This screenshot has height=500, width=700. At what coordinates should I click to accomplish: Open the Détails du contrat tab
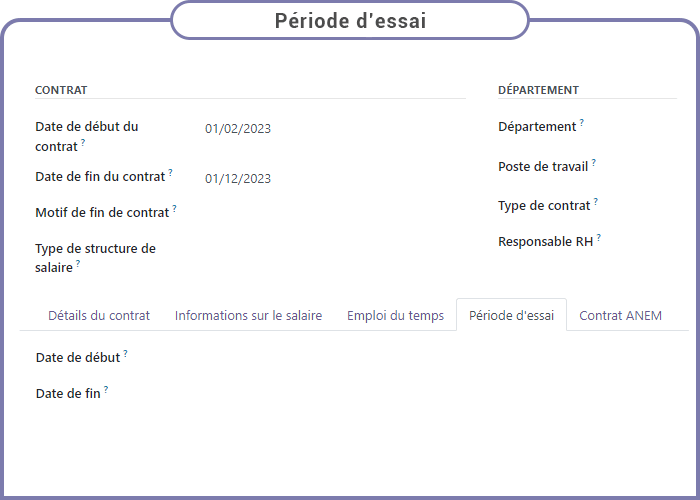(x=99, y=315)
